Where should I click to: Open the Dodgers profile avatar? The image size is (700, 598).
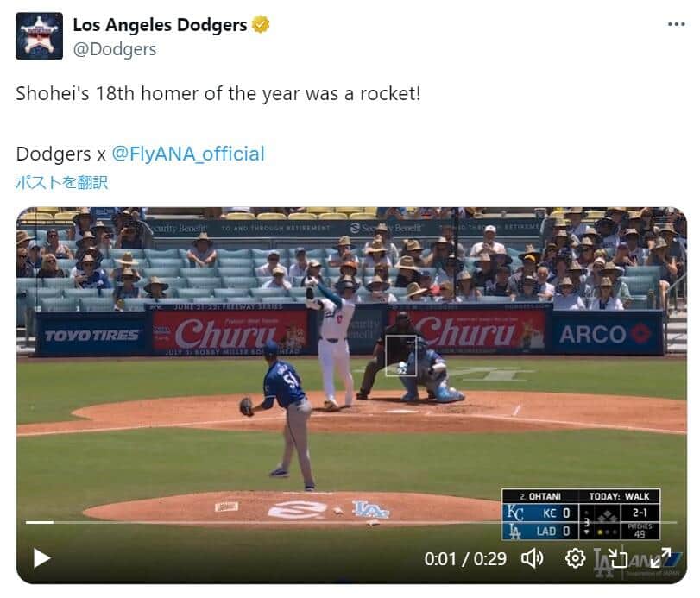(x=37, y=36)
